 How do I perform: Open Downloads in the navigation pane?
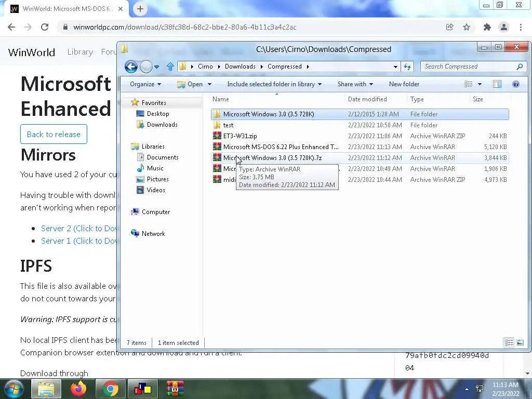(162, 125)
